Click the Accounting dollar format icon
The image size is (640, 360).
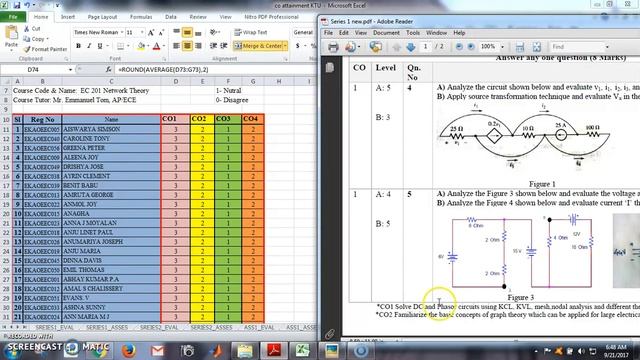[298, 46]
